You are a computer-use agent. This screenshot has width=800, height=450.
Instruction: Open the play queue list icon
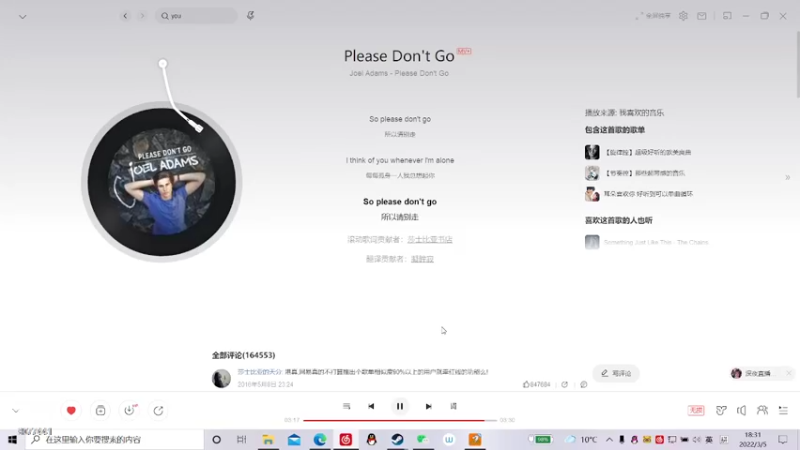click(783, 410)
